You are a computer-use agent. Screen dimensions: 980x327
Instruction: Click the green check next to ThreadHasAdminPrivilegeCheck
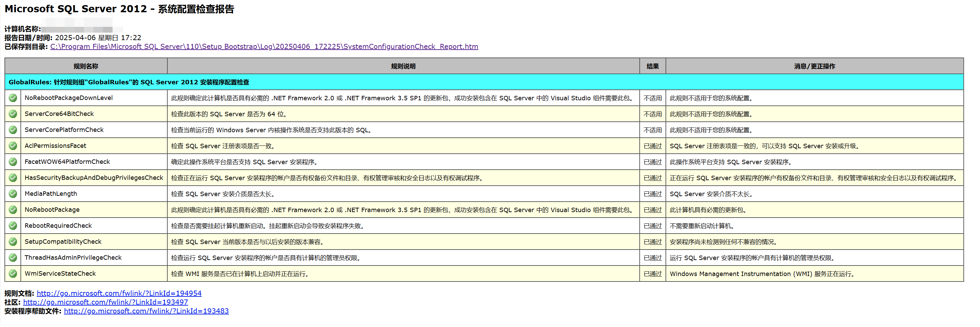point(13,258)
